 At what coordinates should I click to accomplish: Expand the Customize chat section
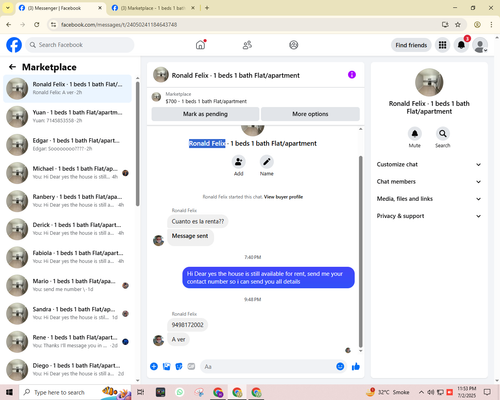tap(429, 164)
